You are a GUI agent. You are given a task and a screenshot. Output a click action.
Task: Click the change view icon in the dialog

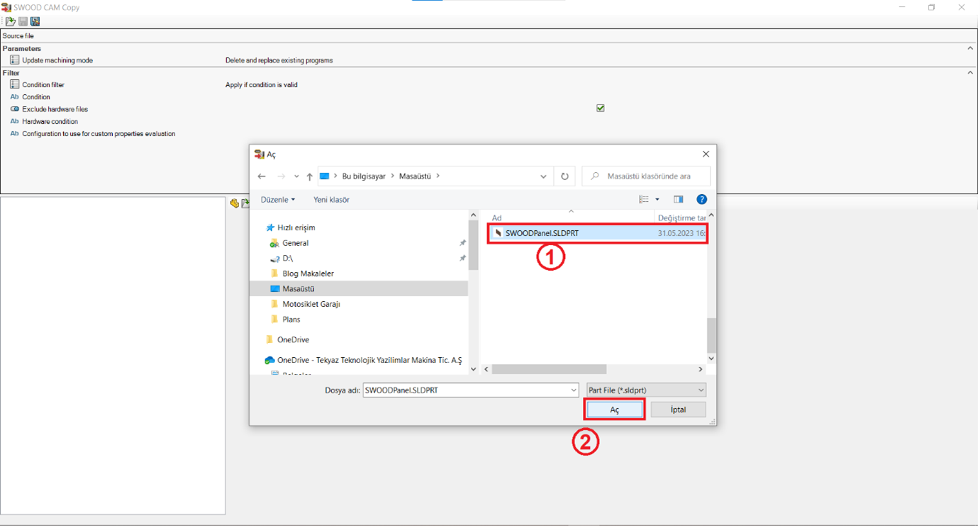tap(644, 200)
